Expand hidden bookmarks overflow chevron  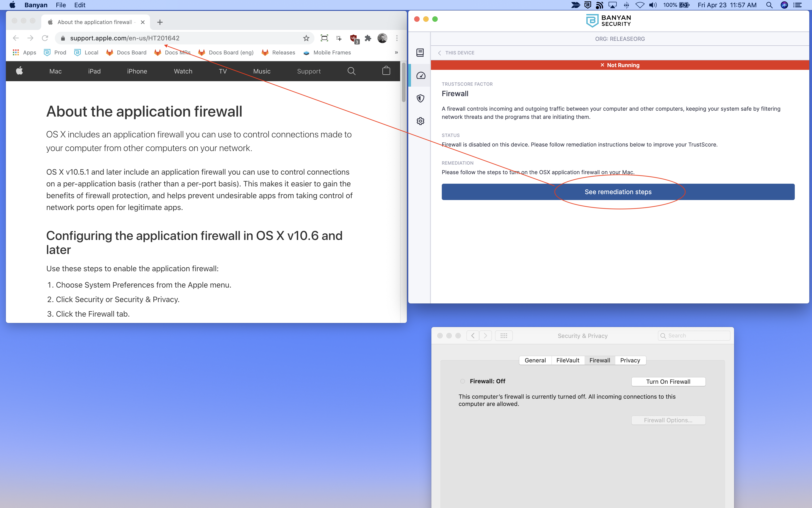[x=396, y=52]
